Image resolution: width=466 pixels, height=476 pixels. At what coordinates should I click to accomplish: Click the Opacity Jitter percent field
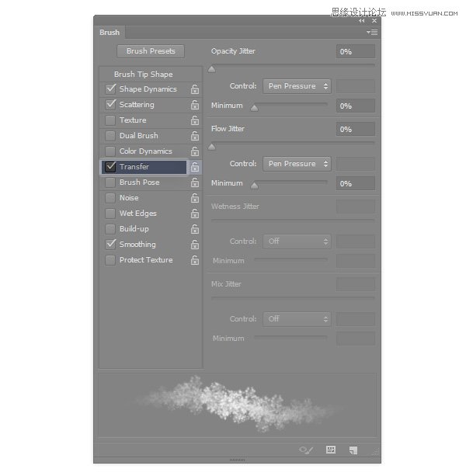click(356, 51)
